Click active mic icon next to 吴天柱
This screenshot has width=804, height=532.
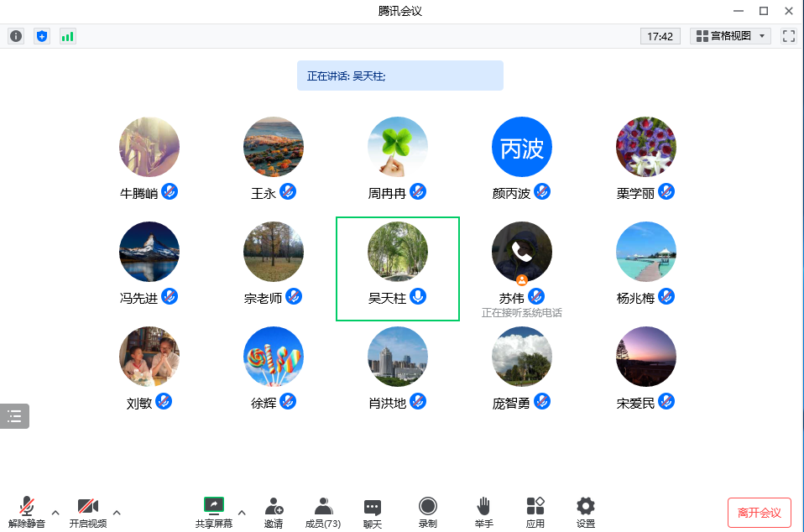pos(418,296)
